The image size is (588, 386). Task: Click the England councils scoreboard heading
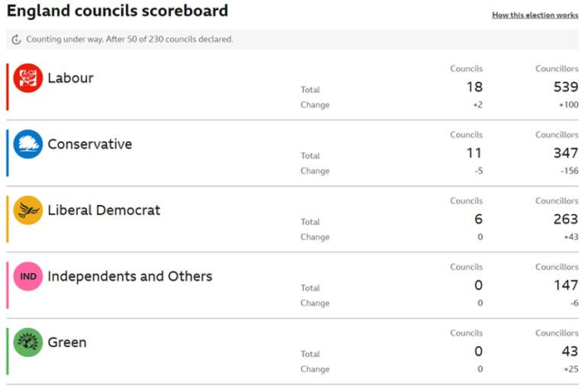118,12
